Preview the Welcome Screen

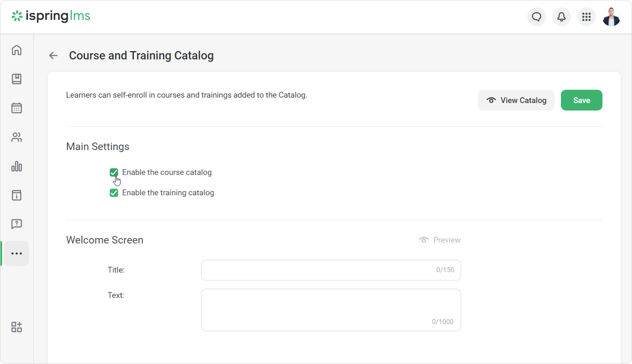coord(440,240)
